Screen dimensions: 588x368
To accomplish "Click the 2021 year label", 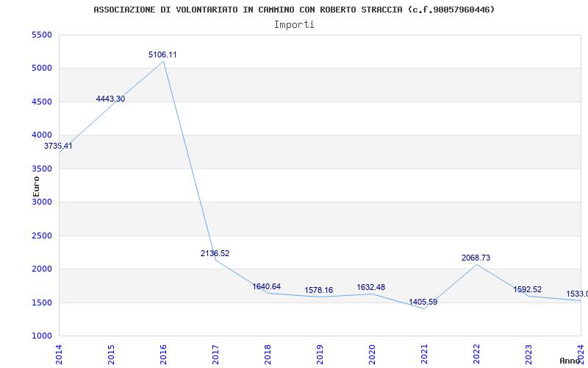I will click(424, 355).
